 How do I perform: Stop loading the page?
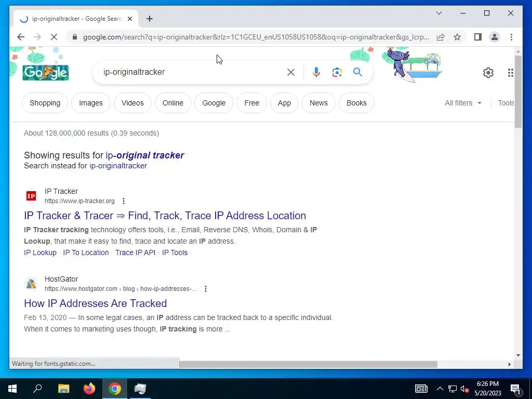click(54, 37)
